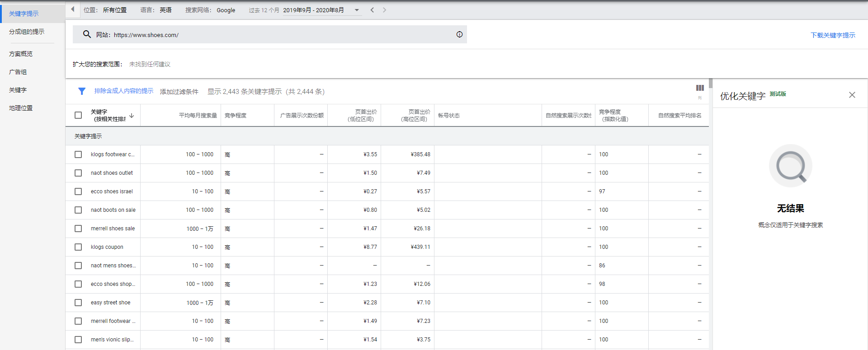This screenshot has height=350, width=868.
Task: Sort by 页首出价 (低位区间) header
Action: tap(362, 116)
